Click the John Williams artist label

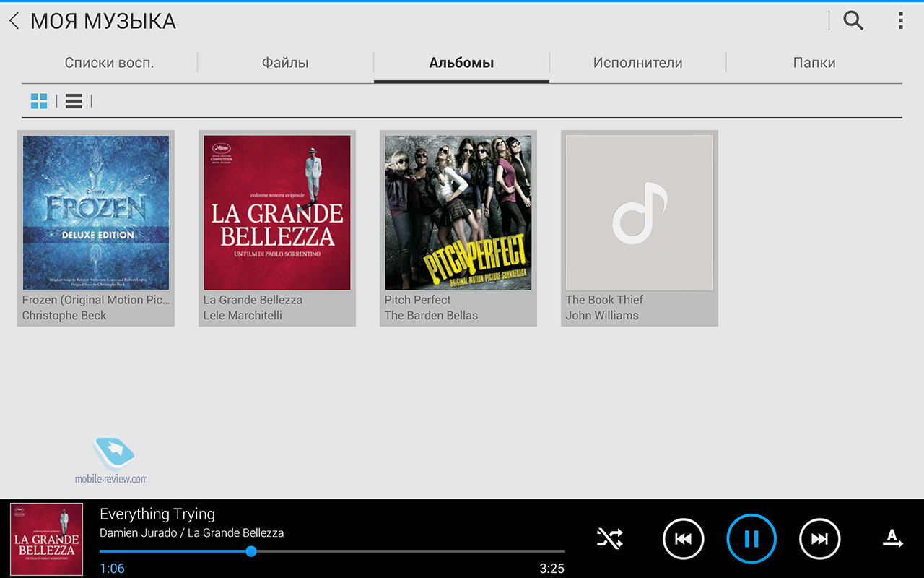click(x=602, y=316)
